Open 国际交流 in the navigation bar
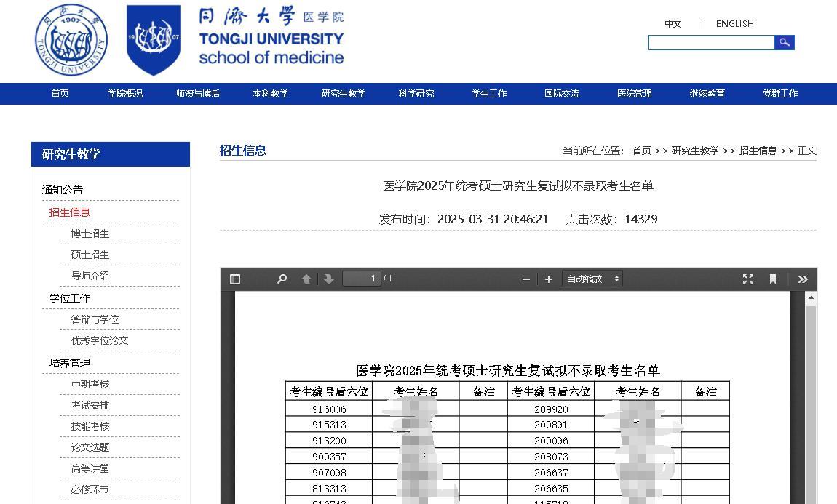The width and height of the screenshot is (837, 504). (562, 93)
